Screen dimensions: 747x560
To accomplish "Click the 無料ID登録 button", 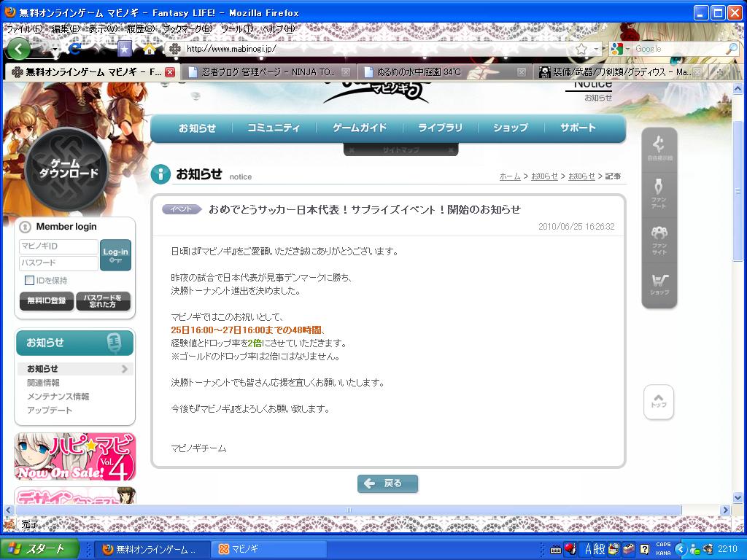I will coord(46,300).
